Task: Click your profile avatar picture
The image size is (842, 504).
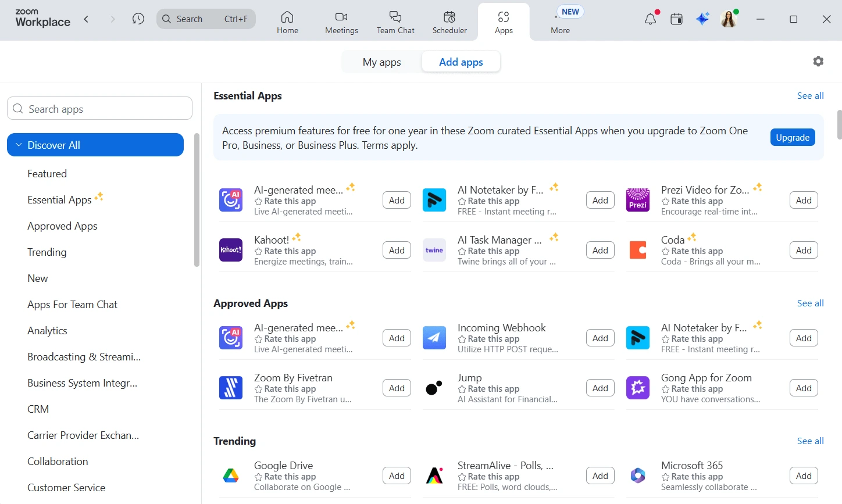Action: 728,19
